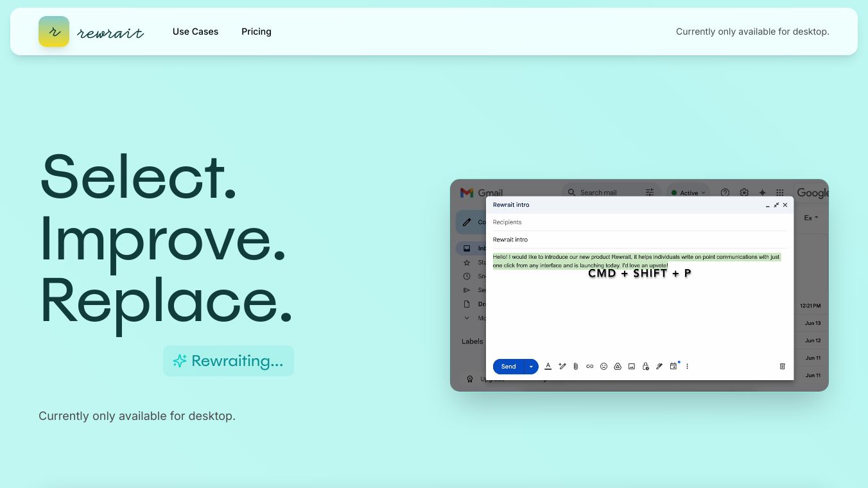This screenshot has width=868, height=488.
Task: Click the 12:21 PM email timestamp
Action: tap(810, 306)
